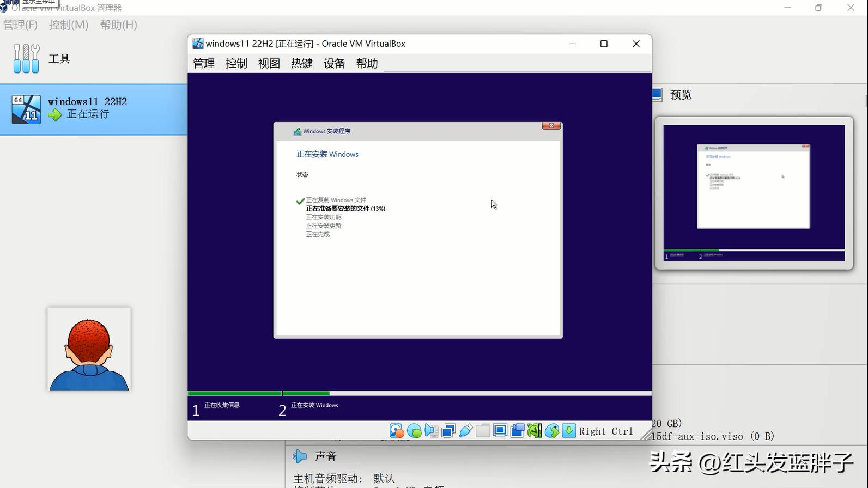Click the display settings status icon
The image size is (868, 488).
click(x=500, y=431)
